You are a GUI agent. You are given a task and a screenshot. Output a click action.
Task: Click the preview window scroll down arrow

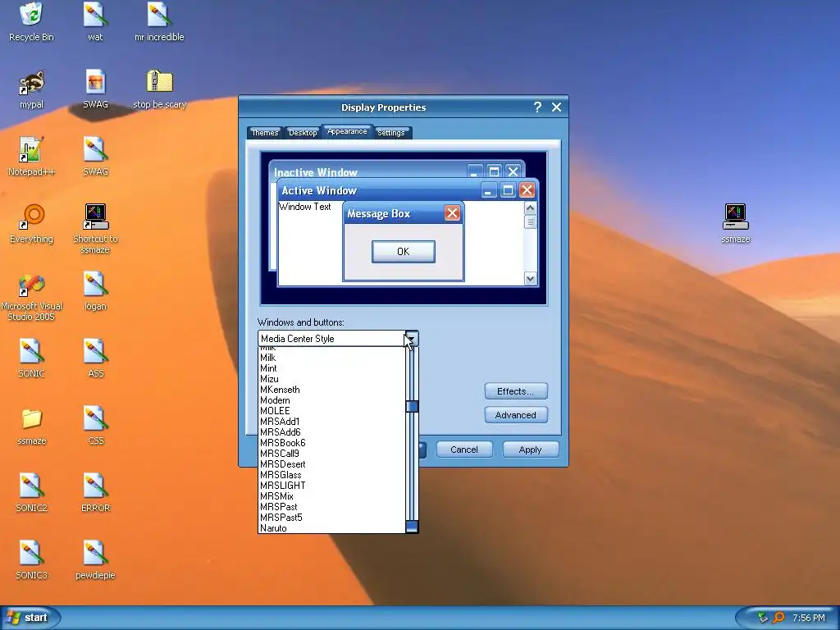pyautogui.click(x=531, y=279)
